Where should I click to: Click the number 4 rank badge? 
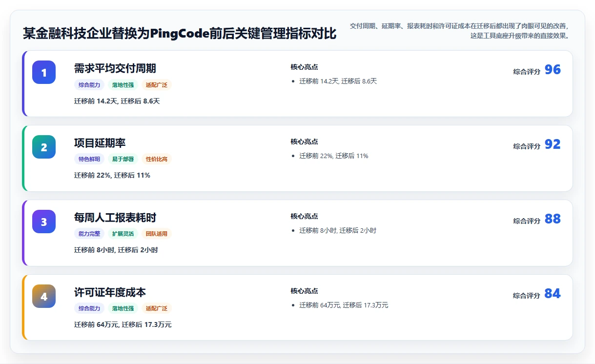pos(44,296)
